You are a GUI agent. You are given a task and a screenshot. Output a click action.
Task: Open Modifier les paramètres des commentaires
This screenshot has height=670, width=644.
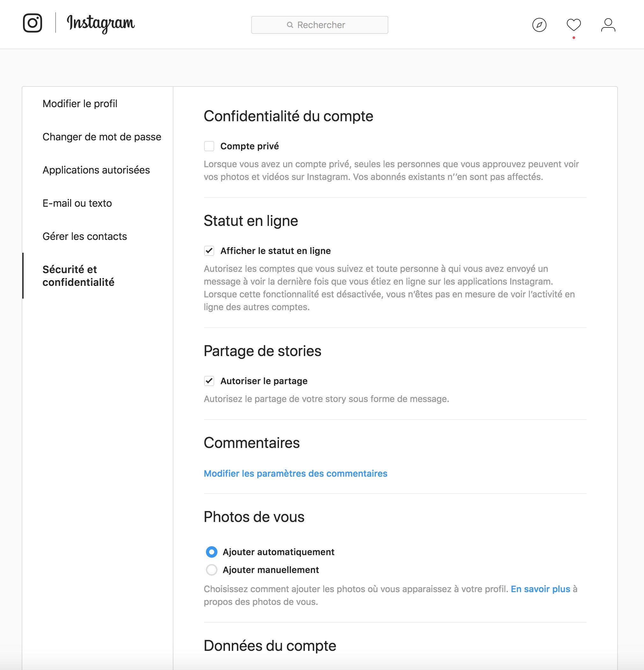tap(295, 473)
